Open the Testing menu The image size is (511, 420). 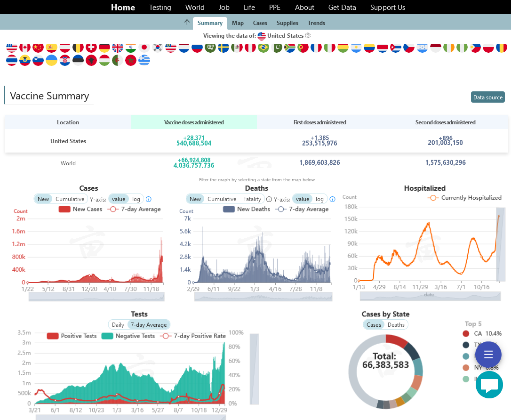(x=160, y=8)
